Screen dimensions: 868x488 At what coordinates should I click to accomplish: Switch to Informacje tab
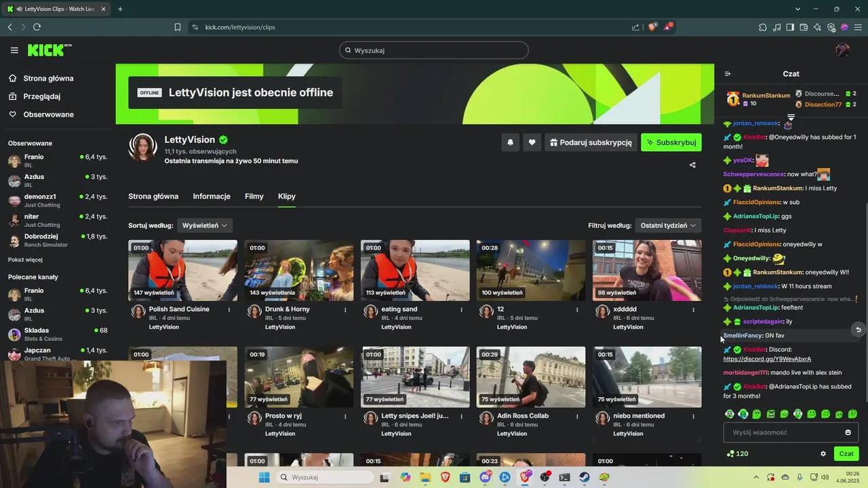pyautogui.click(x=212, y=197)
